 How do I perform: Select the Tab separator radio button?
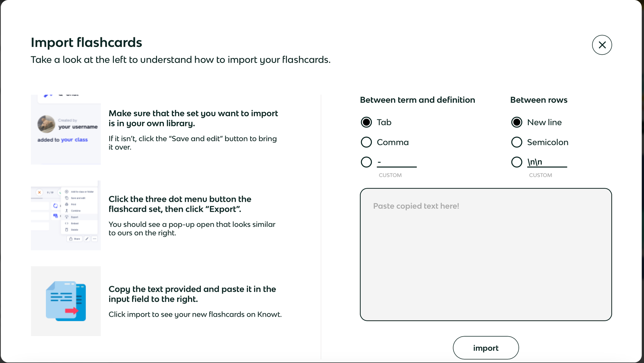coord(366,122)
